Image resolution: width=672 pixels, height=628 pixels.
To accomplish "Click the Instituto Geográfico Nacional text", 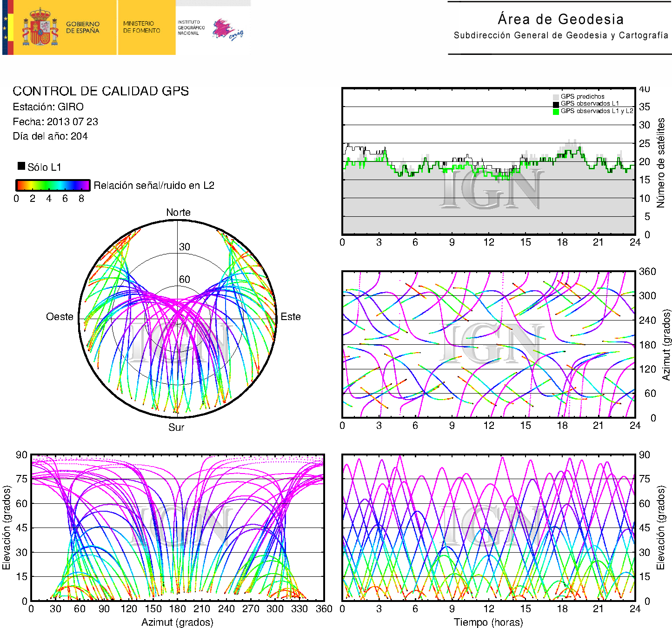I will pyautogui.click(x=191, y=27).
